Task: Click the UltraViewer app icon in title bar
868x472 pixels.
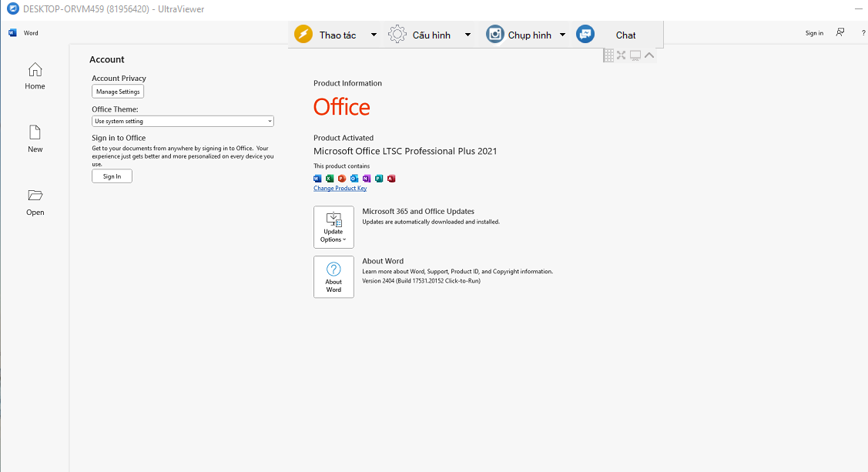Action: (x=12, y=8)
